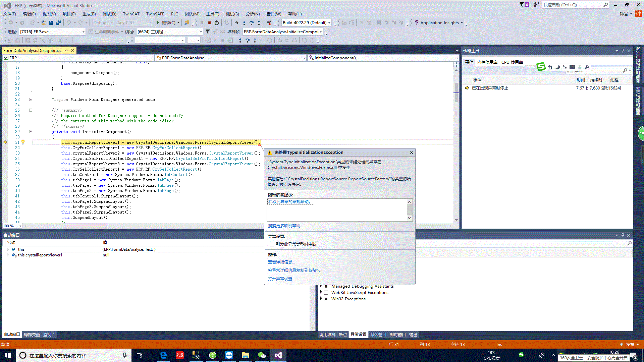Screen dimensions: 644x362
Task: Open Visual Studio from the Windows taskbar
Action: (278, 355)
